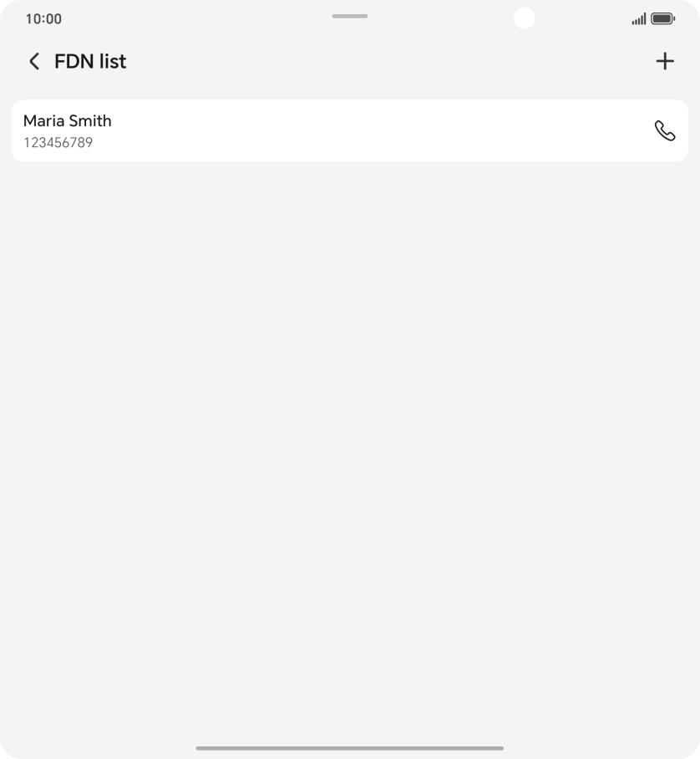Image resolution: width=700 pixels, height=759 pixels.
Task: Tap the signal strength indicator
Action: tap(639, 18)
